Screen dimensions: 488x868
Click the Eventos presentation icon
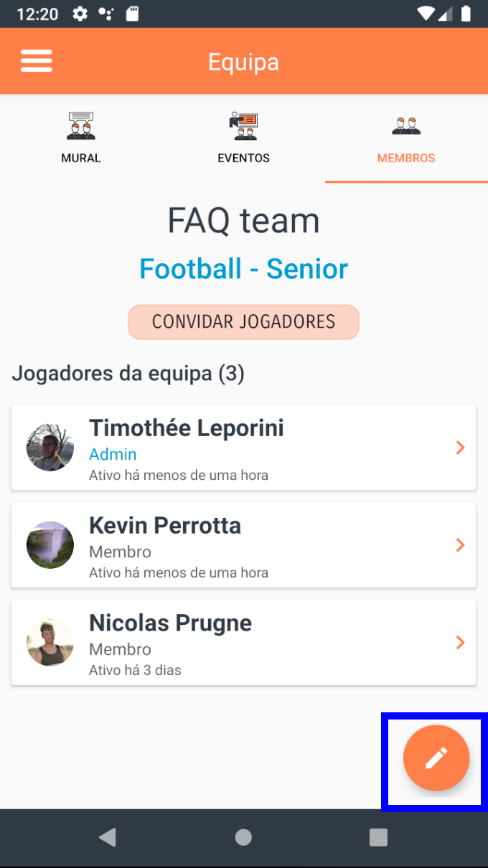[x=243, y=126]
